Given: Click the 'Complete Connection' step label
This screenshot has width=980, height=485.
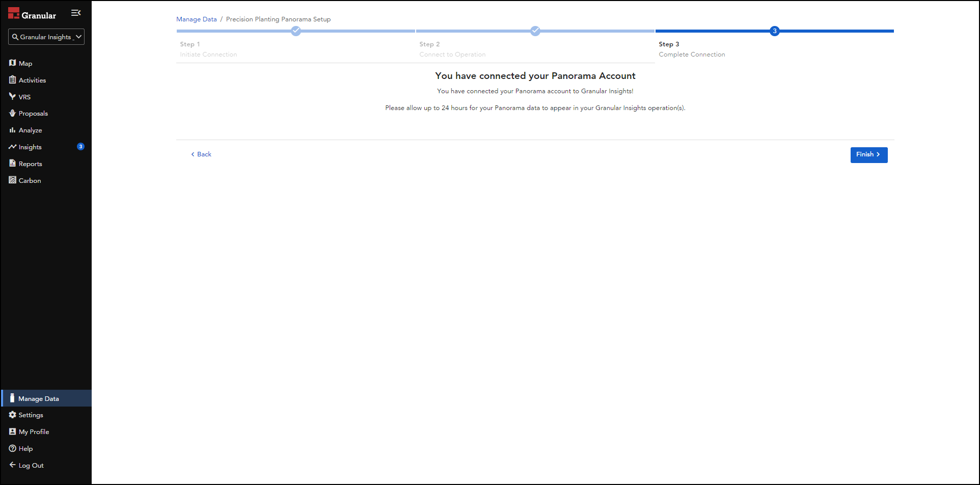Looking at the screenshot, I should click(x=692, y=55).
